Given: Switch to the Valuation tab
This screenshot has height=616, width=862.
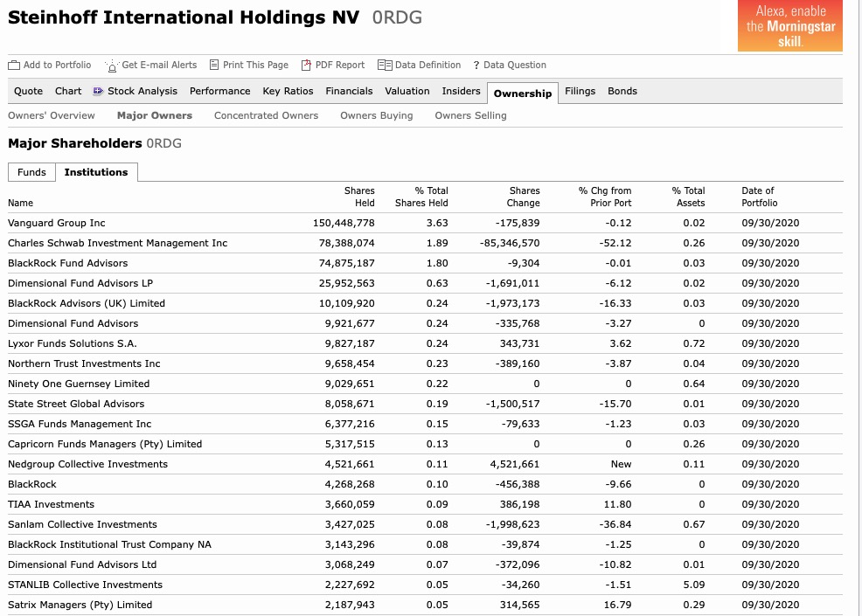Looking at the screenshot, I should click(x=407, y=91).
